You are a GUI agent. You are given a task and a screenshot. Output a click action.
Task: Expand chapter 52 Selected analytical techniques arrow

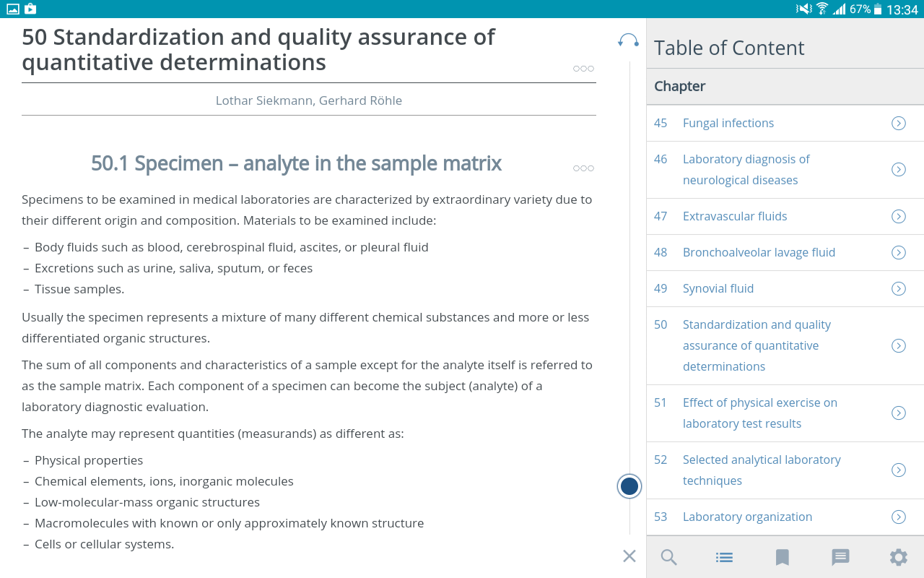(x=899, y=470)
